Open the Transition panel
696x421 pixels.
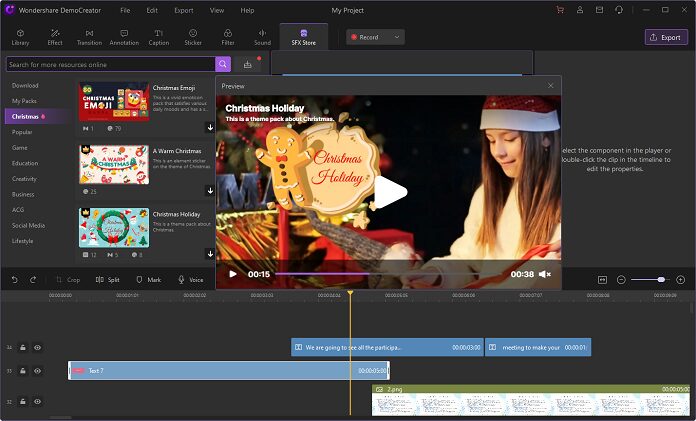[x=89, y=37]
